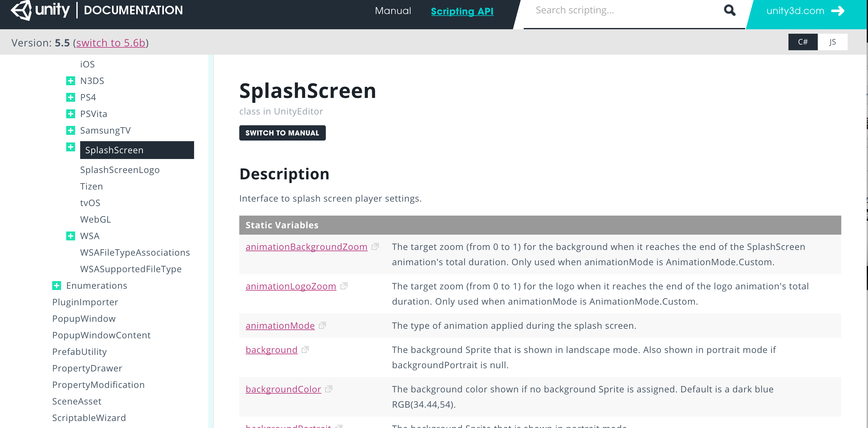Open the background variable link
Image resolution: width=868 pixels, height=428 pixels.
click(x=272, y=350)
